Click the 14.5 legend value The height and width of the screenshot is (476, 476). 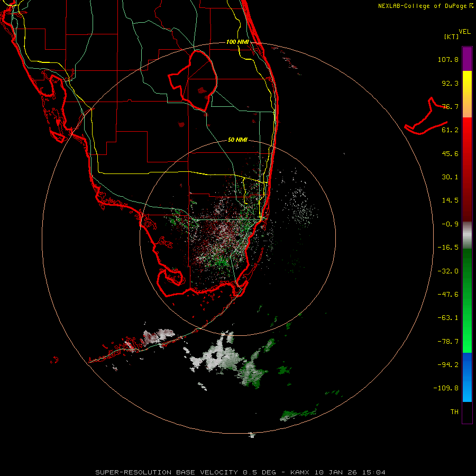coord(450,200)
